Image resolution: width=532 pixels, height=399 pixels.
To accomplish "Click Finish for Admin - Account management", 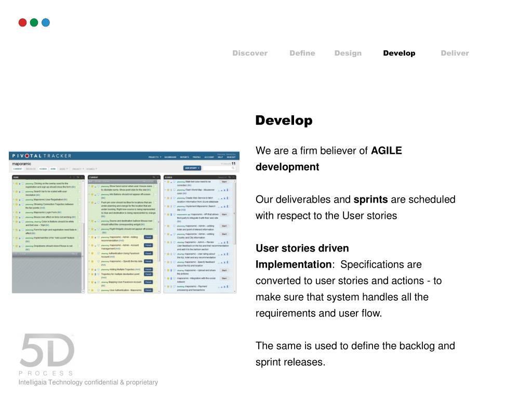I will [x=148, y=245].
